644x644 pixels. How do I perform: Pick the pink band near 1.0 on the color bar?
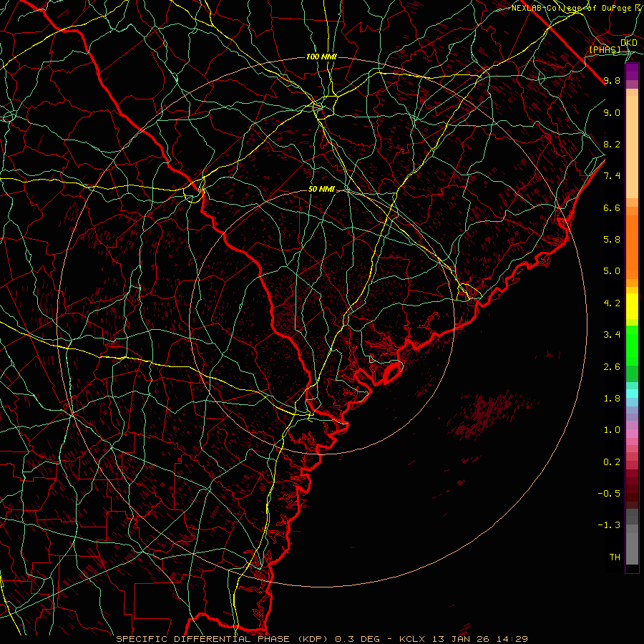point(632,434)
